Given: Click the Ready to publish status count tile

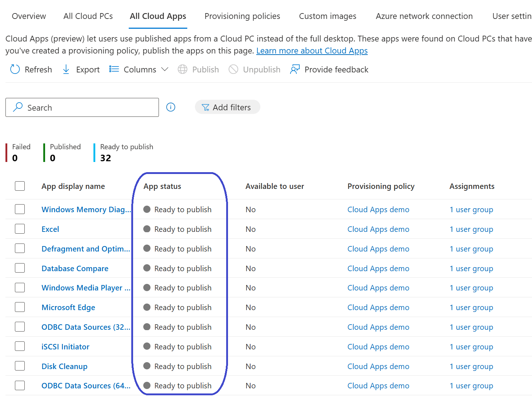Looking at the screenshot, I should pyautogui.click(x=126, y=153).
